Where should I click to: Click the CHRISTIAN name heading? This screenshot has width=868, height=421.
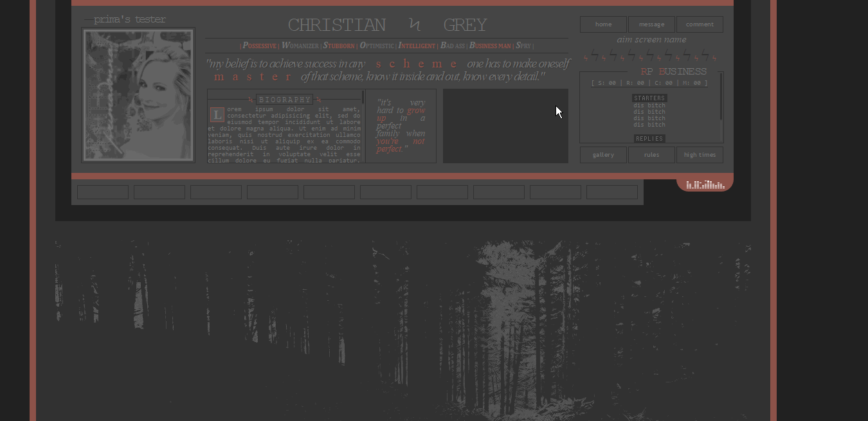click(337, 25)
